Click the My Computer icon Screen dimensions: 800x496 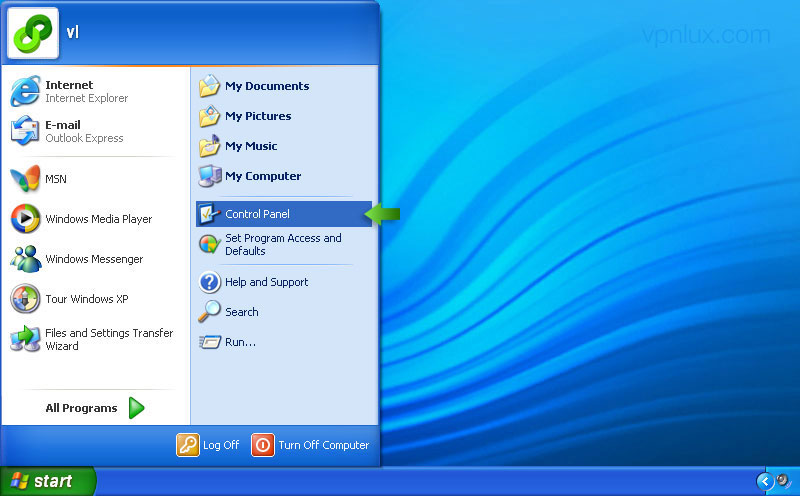[209, 176]
